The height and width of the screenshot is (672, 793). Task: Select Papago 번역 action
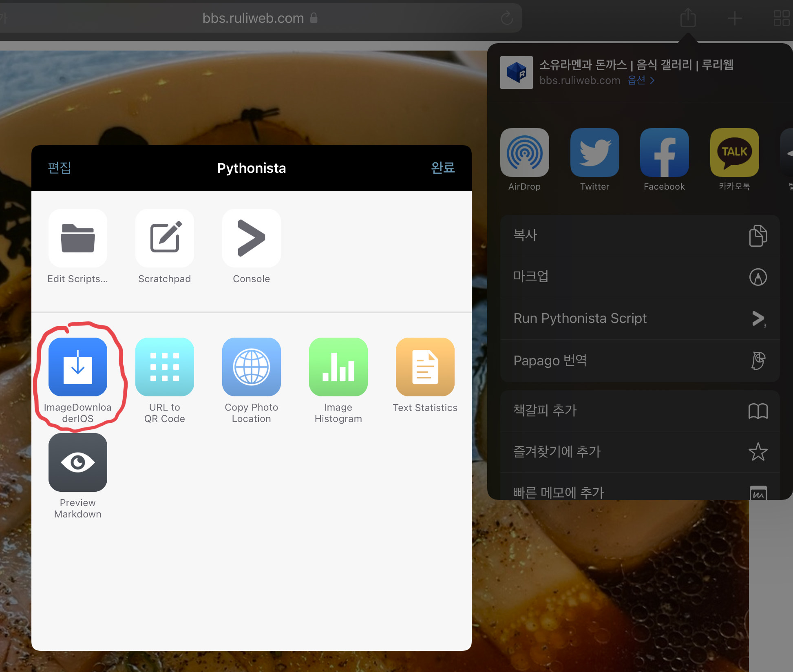tap(639, 360)
